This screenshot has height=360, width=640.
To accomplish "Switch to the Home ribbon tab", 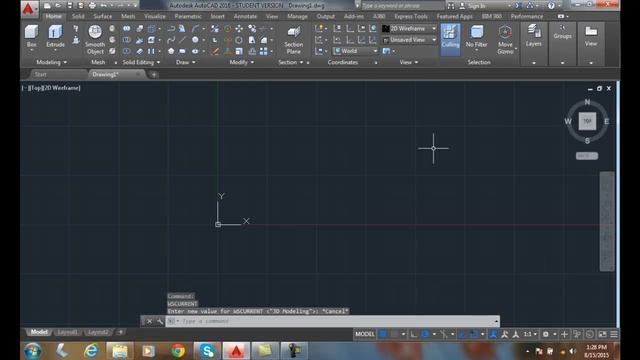I will pyautogui.click(x=53, y=16).
